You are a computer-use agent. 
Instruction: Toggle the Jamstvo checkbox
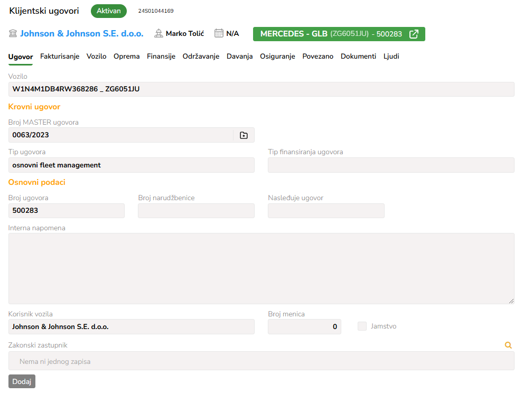point(362,326)
